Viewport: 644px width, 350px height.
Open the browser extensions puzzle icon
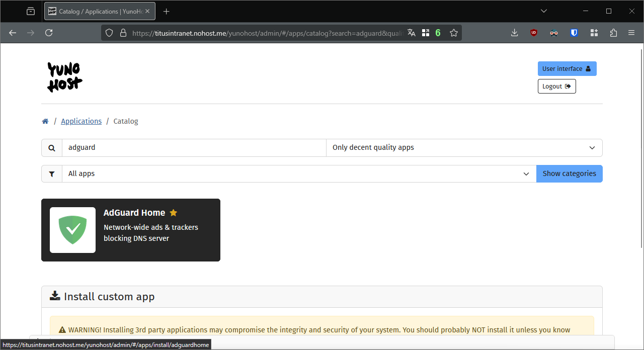click(x=613, y=33)
